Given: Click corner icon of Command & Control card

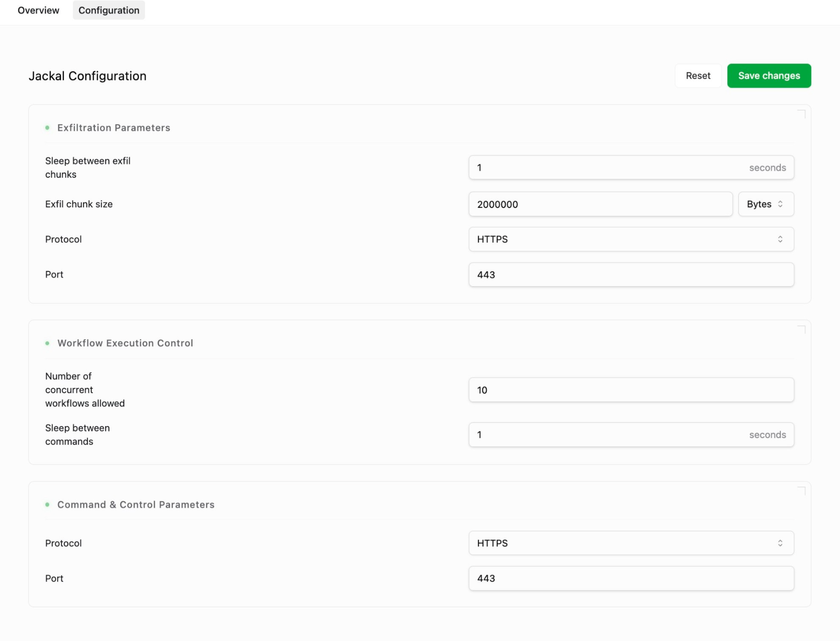Looking at the screenshot, I should point(801,491).
